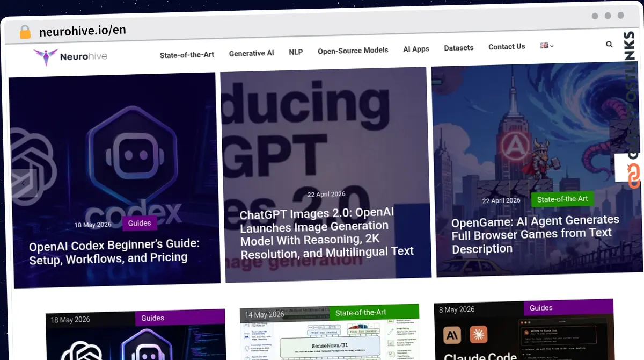The image size is (644, 360).
Task: Select the NLP menu item
Action: (296, 52)
